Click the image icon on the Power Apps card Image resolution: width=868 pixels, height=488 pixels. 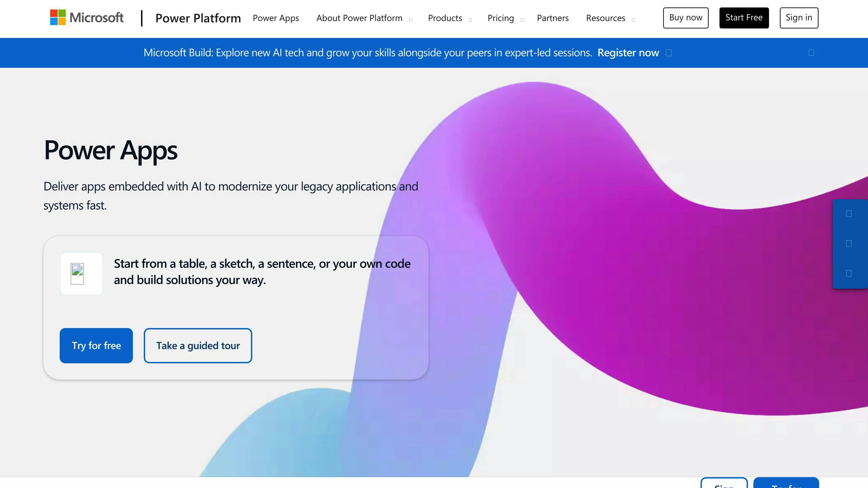pyautogui.click(x=81, y=273)
